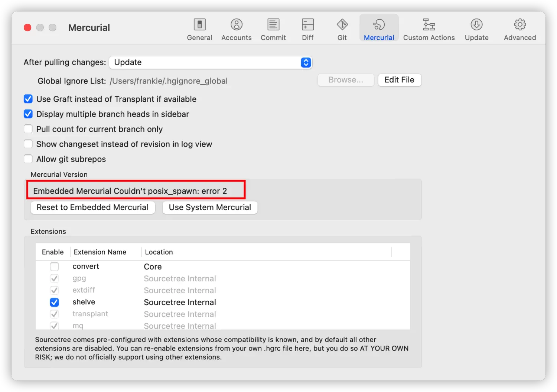The width and height of the screenshot is (557, 392).
Task: Select the shelve extension name
Action: point(84,302)
